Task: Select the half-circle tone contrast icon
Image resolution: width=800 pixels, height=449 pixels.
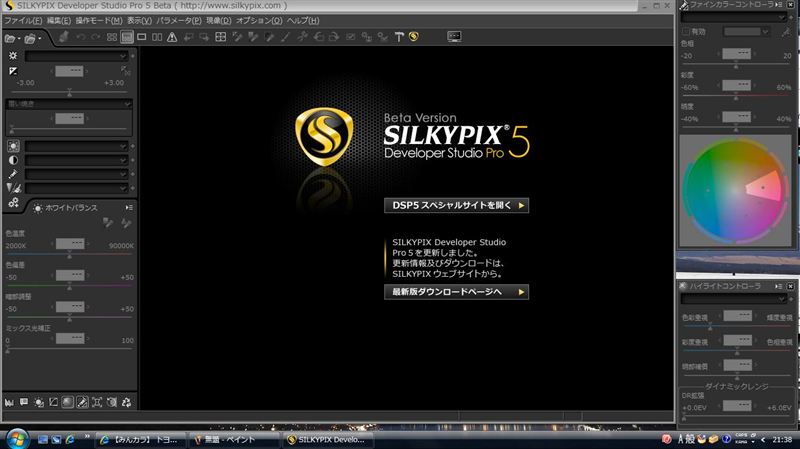Action: 13,160
